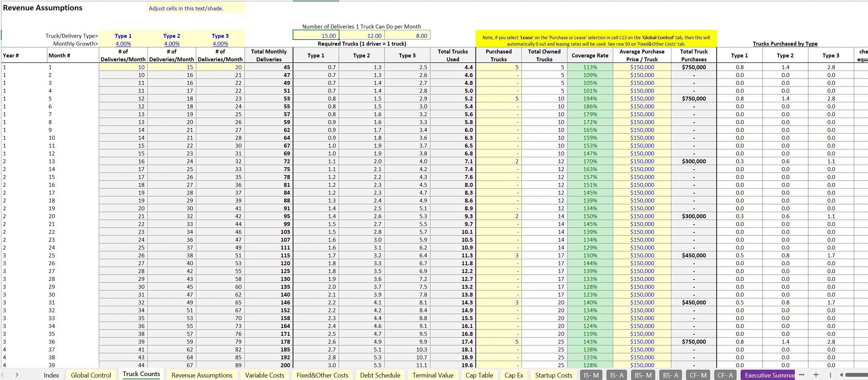868x380 pixels.
Task: Select month 1 Purchased Trucks cell
Action: click(x=498, y=67)
